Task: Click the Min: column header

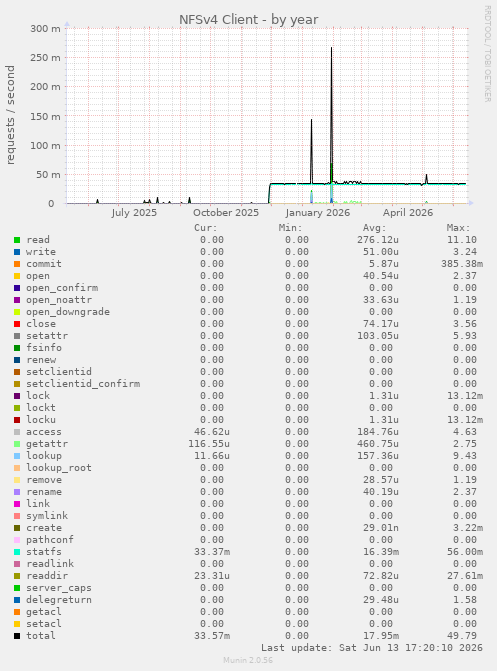Action: point(291,228)
